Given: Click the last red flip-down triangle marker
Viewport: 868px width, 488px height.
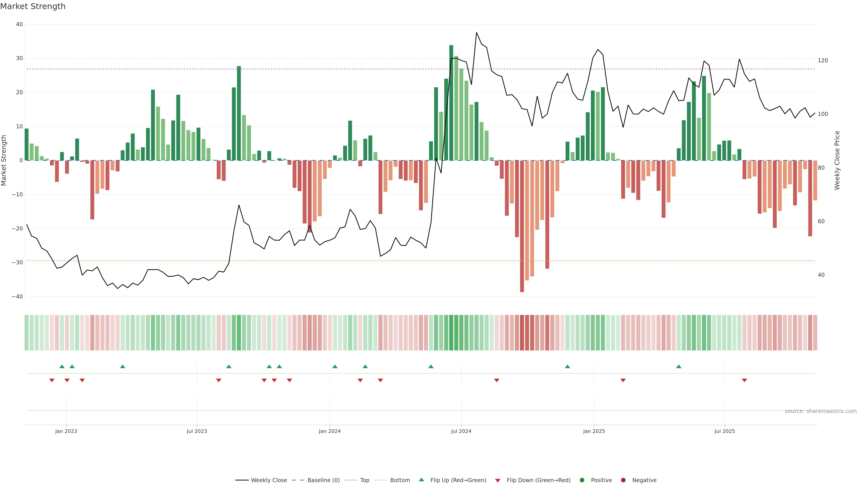Looking at the screenshot, I should coord(744,380).
